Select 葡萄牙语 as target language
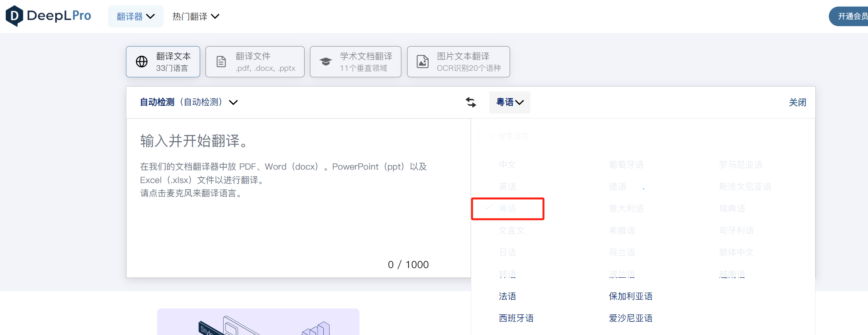Screen dimensions: 868x335 coord(626,165)
